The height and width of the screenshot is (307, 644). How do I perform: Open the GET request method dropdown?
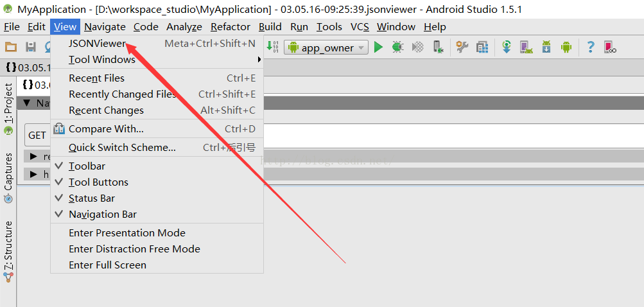(37, 136)
